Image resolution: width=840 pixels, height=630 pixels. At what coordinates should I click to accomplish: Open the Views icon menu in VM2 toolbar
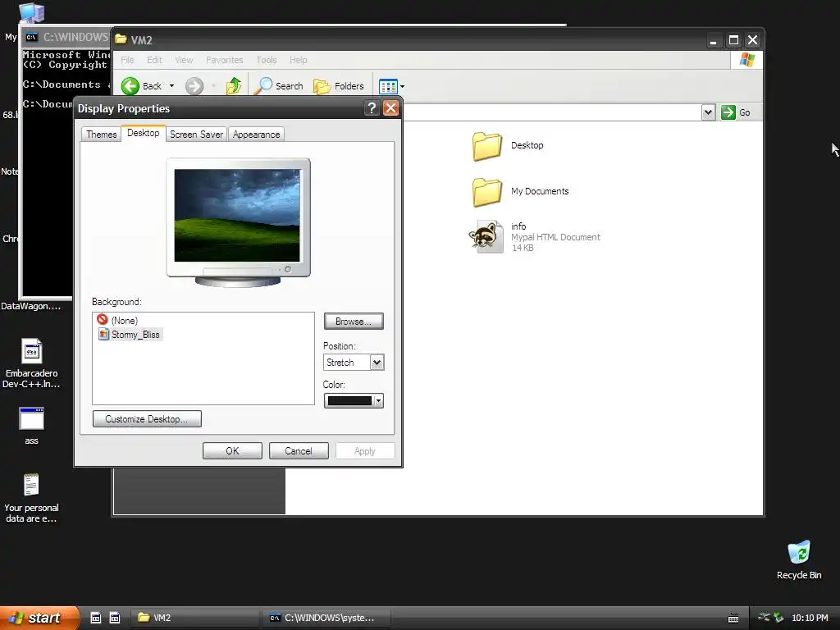pos(391,85)
